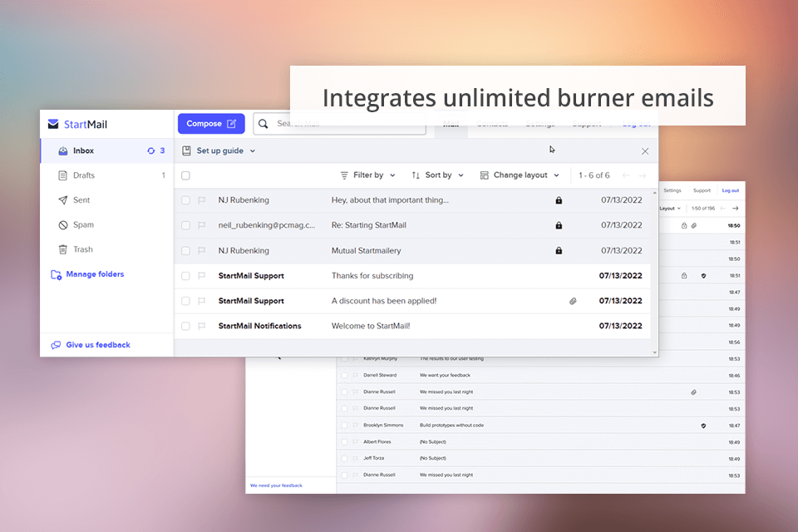
Task: Open the Filter by dropdown
Action: pyautogui.click(x=367, y=175)
